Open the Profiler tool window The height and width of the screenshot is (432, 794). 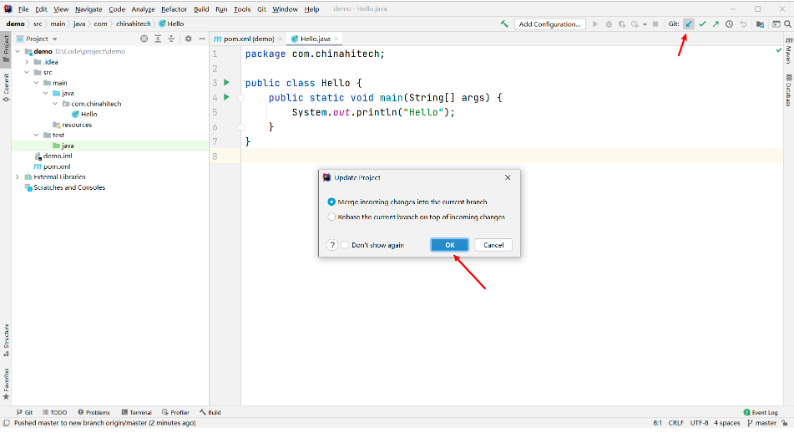coord(175,412)
